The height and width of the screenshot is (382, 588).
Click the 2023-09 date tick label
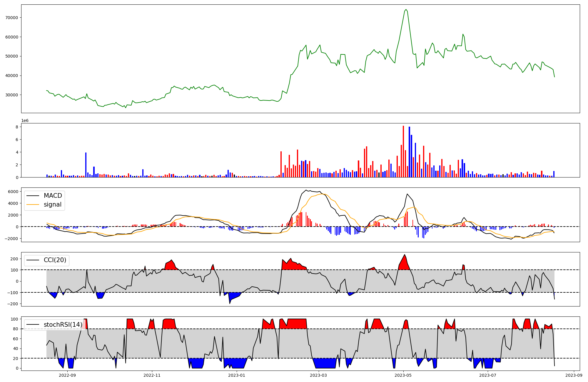[x=574, y=375]
